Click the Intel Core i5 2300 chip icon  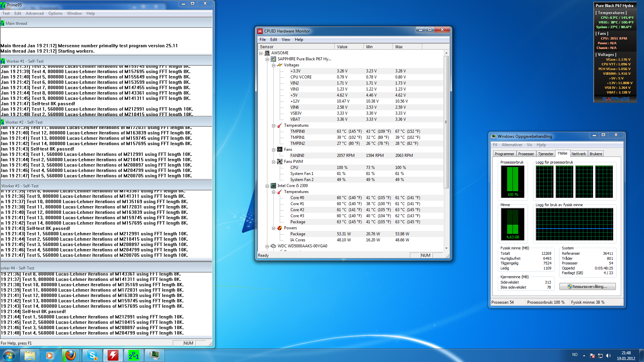[273, 186]
